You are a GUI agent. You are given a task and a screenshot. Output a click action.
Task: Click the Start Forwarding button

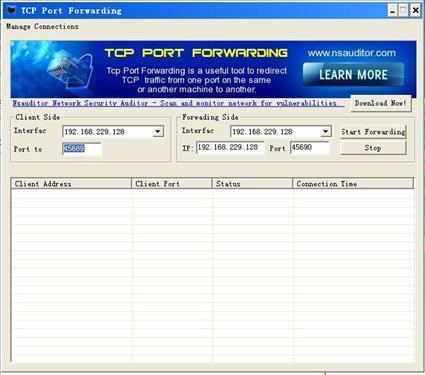373,132
